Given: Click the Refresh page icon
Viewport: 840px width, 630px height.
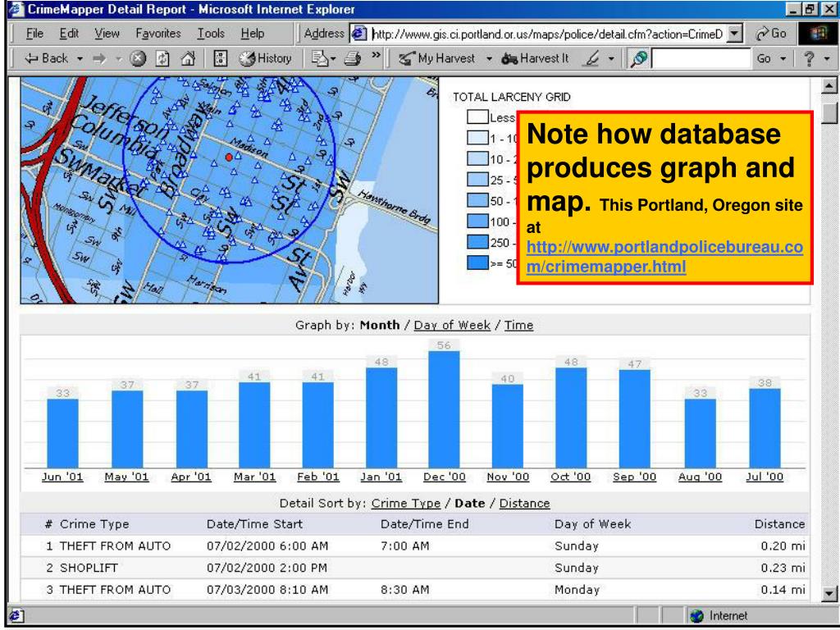Looking at the screenshot, I should (x=163, y=58).
